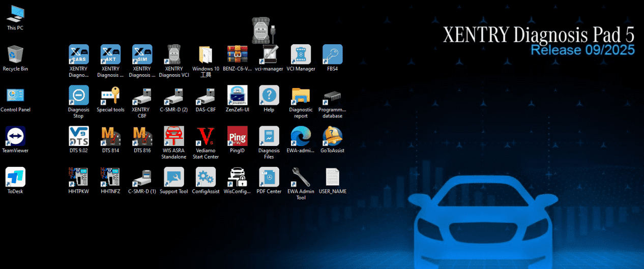Click the EWA Admin Tool wrench icon
The image size is (644, 269).
click(301, 177)
